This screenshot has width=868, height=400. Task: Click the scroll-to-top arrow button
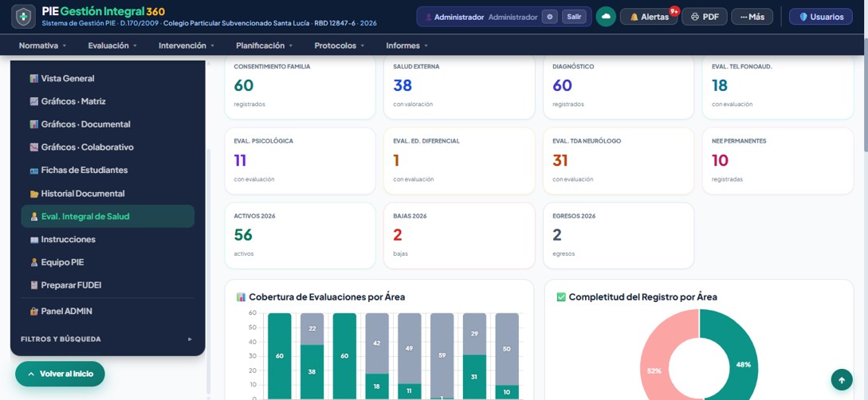(x=842, y=380)
